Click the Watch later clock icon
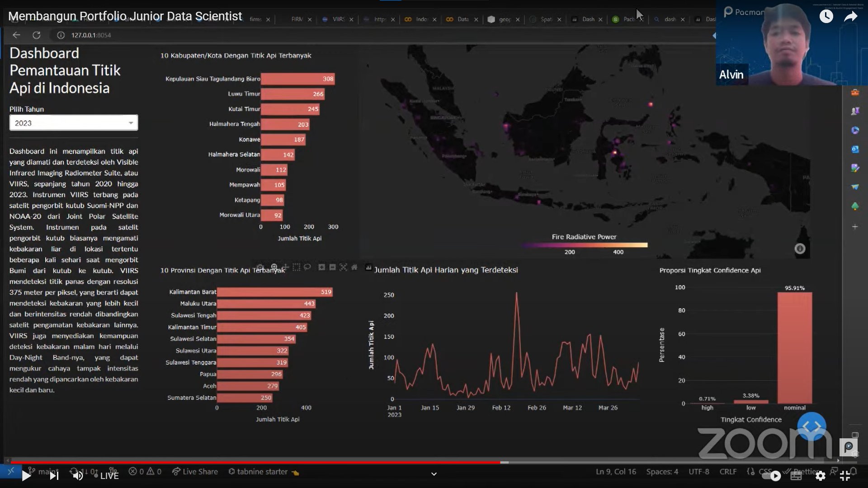 (826, 16)
